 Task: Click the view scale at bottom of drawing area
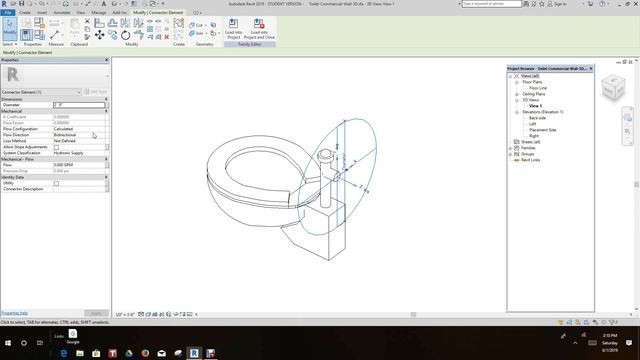(124, 315)
